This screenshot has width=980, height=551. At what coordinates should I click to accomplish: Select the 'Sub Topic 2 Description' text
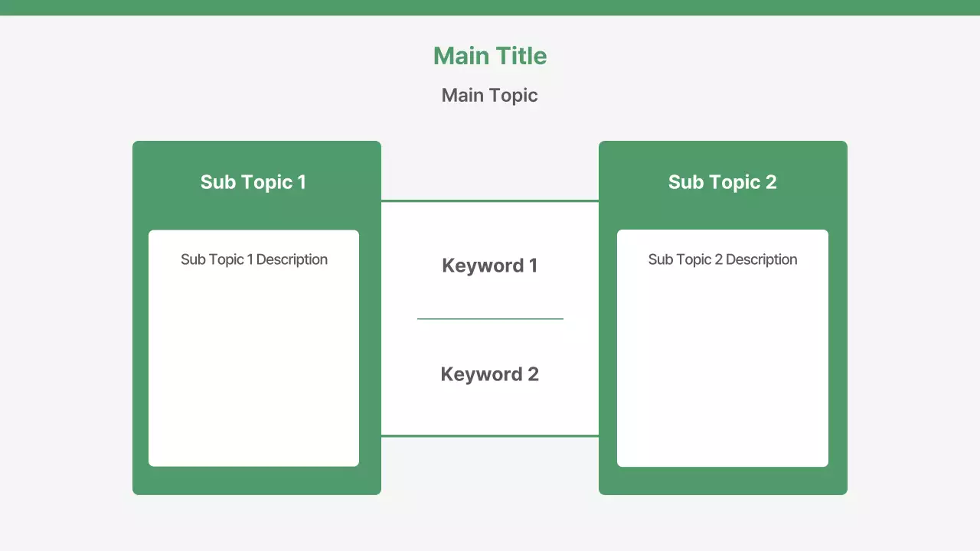pyautogui.click(x=722, y=259)
